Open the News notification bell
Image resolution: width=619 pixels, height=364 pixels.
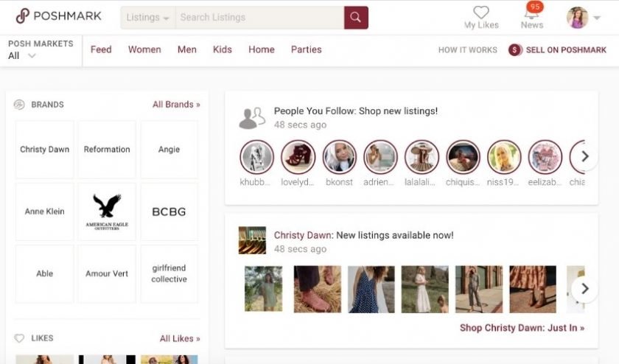click(531, 13)
